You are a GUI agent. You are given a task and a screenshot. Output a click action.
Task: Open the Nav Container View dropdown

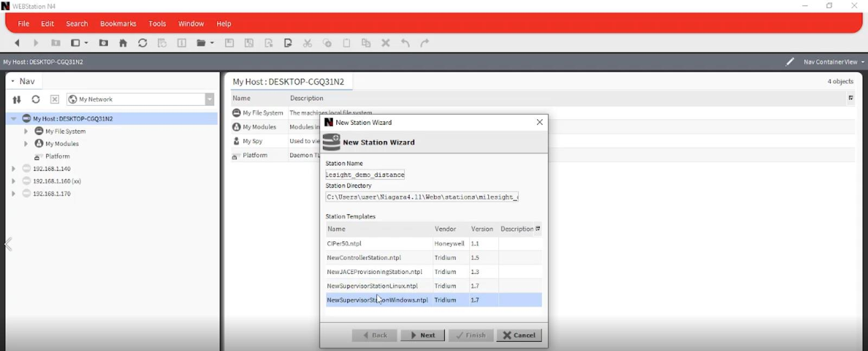[834, 62]
